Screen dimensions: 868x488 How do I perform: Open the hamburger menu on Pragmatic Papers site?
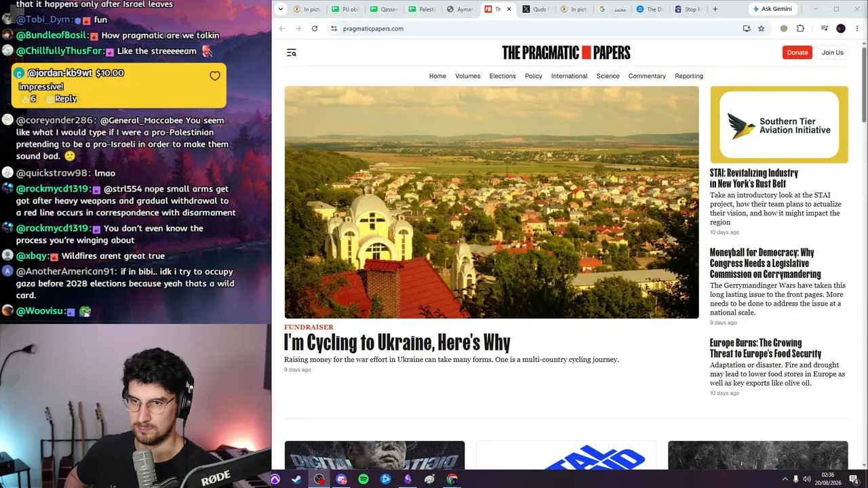pyautogui.click(x=292, y=53)
